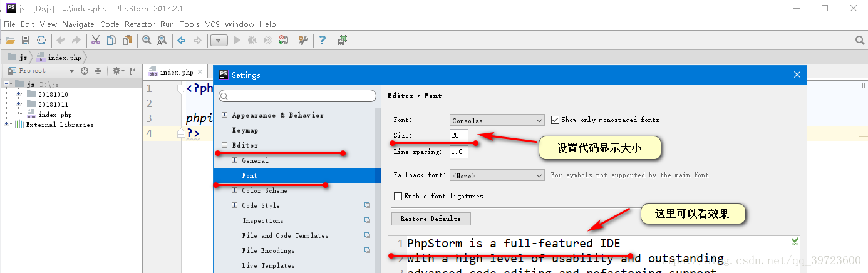Screen dimensions: 868x273
Task: Expand the 20181010 folder
Action: 19,94
